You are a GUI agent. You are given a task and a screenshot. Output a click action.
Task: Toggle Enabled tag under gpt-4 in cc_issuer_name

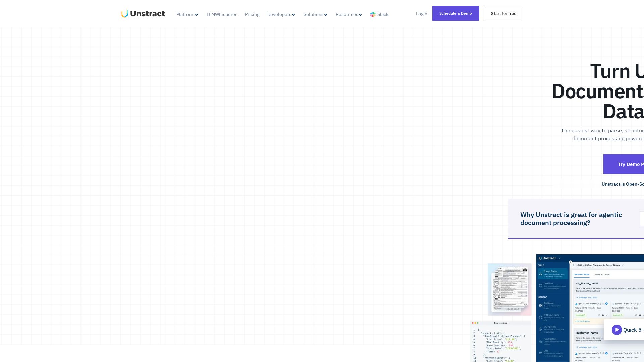click(581, 315)
